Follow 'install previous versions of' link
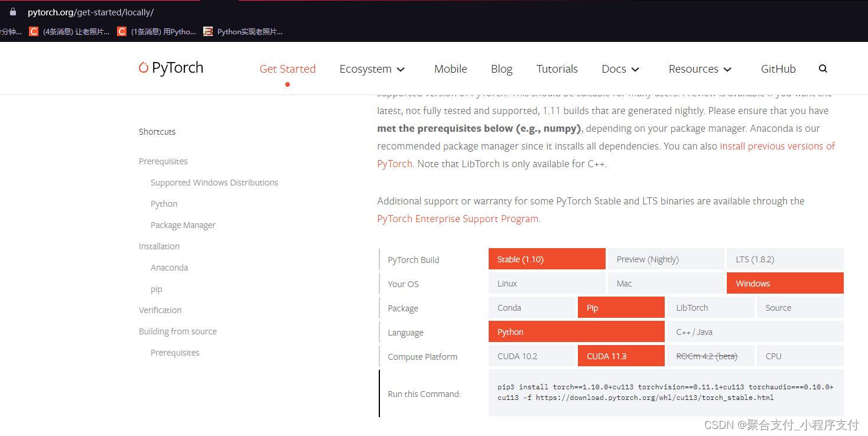This screenshot has height=436, width=868. tap(777, 146)
